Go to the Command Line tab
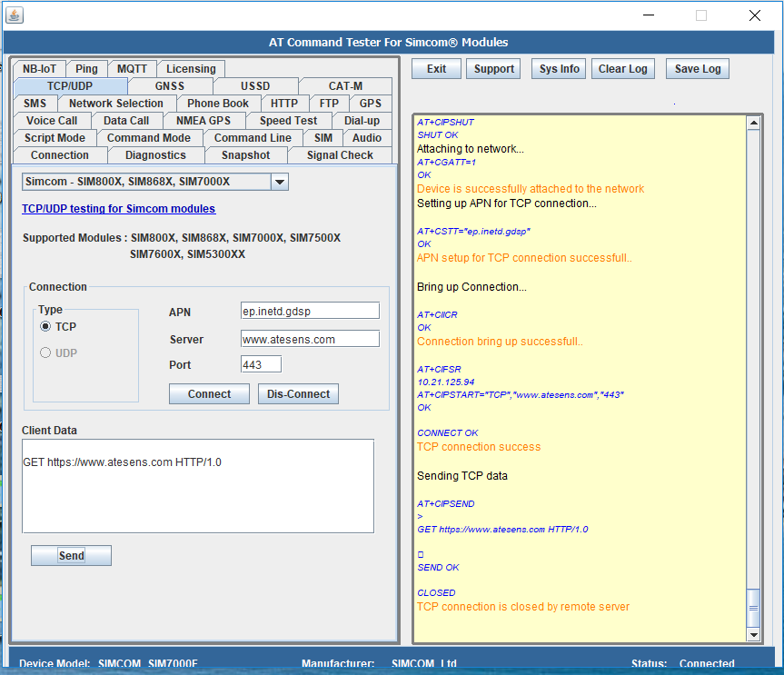The height and width of the screenshot is (675, 784). 253,137
